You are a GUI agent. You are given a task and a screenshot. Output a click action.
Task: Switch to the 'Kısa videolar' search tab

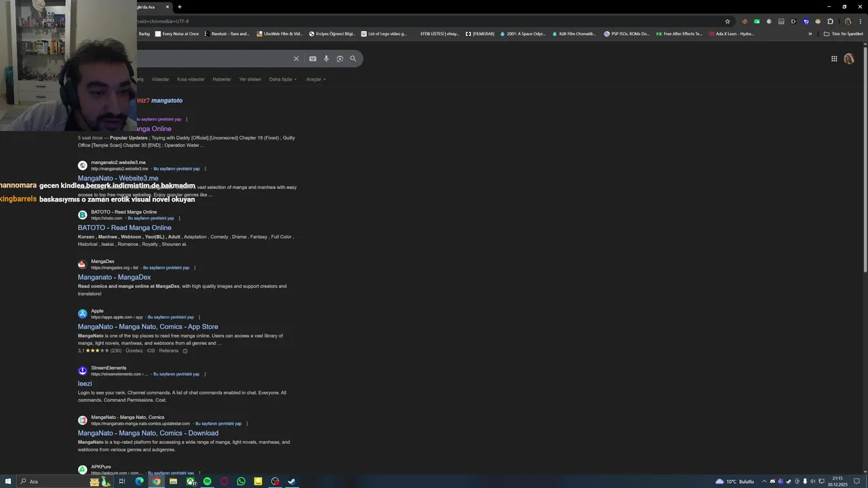click(x=191, y=79)
